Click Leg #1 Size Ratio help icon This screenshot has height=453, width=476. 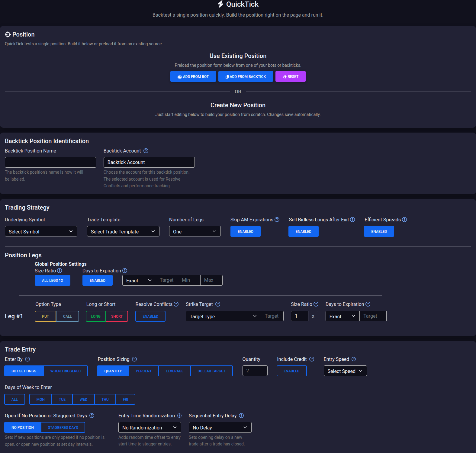[316, 304]
